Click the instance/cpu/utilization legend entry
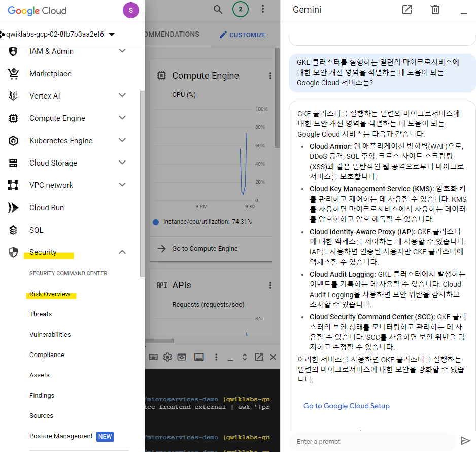Viewport: 476px width, 452px height. click(x=202, y=222)
